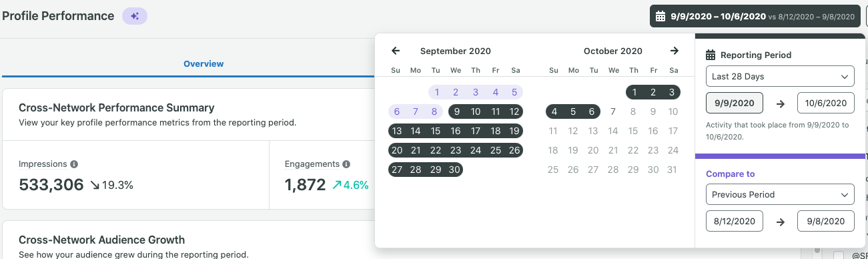
Task: Click the compare start date field 8/12/2020
Action: tap(735, 221)
